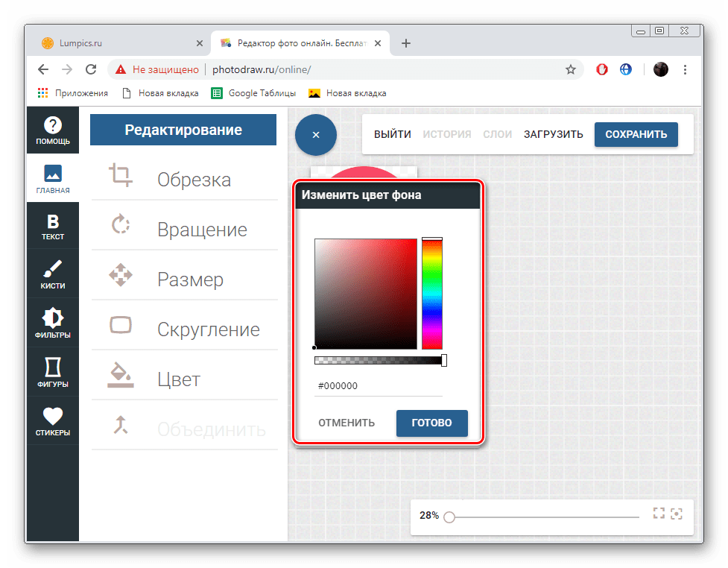This screenshot has height=568, width=728.
Task: Open Chrome three-dot menu
Action: coord(685,69)
